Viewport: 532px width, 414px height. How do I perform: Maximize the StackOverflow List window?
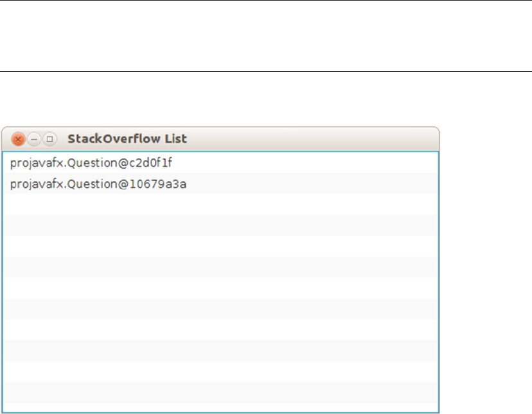coord(49,139)
